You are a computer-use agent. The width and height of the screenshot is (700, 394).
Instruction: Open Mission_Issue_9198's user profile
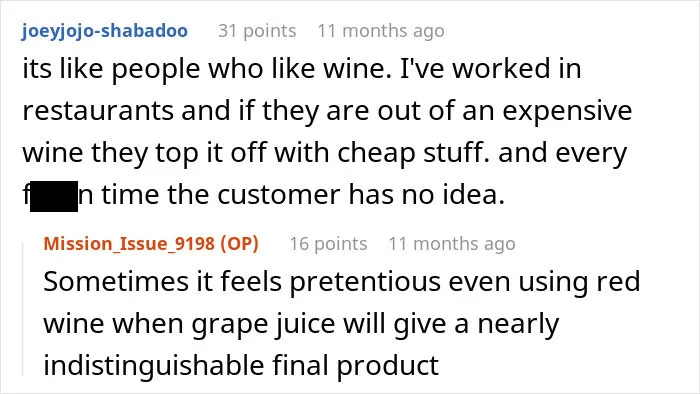coord(130,244)
